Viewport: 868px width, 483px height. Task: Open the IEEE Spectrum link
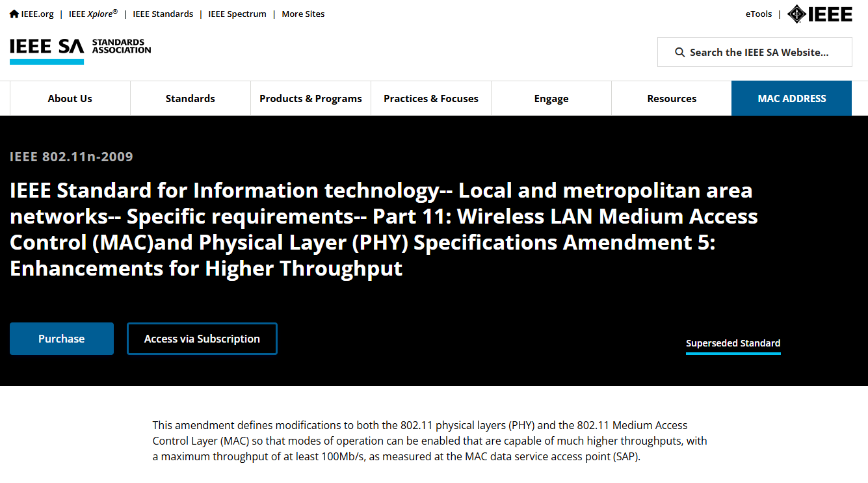(x=237, y=14)
